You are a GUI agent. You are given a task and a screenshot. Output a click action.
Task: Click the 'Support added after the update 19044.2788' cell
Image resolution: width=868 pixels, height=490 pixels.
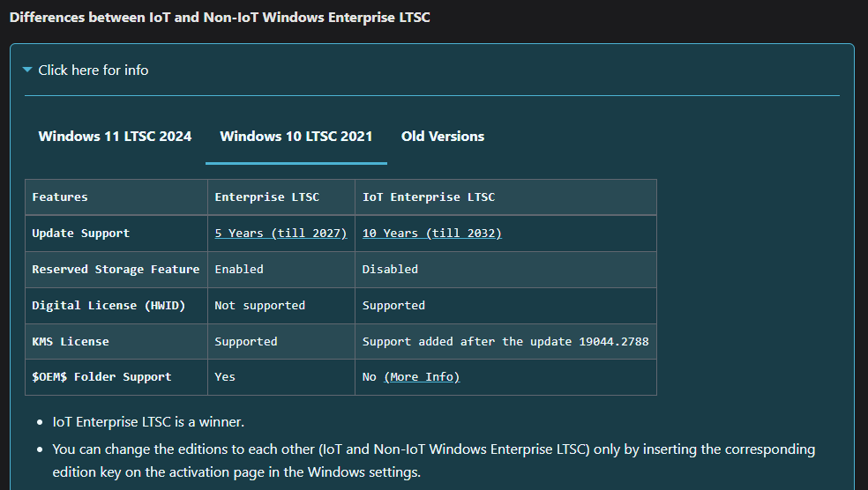[x=505, y=342]
